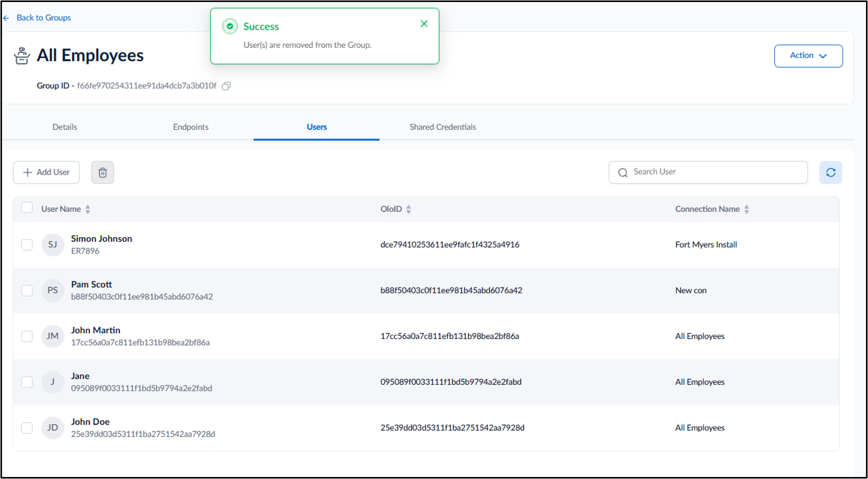Click OloID dce79410253611ee9fafc1f4325a4916
Viewport: 868px width, 479px height.
(x=450, y=245)
